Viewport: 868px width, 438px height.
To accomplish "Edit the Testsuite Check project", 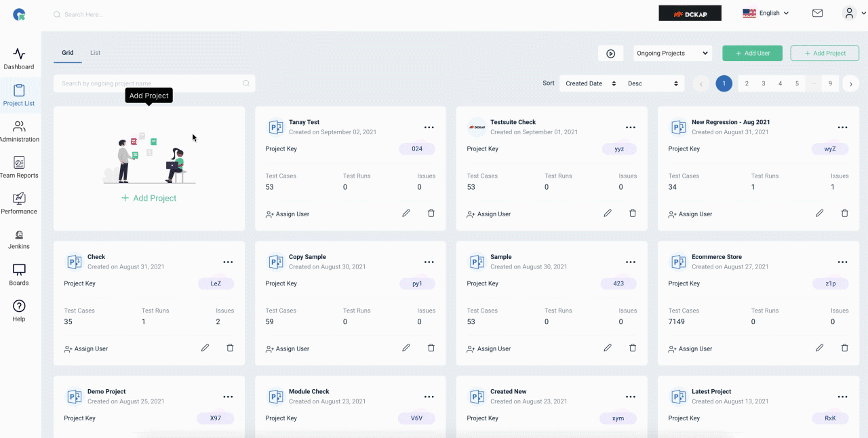I will coord(608,213).
